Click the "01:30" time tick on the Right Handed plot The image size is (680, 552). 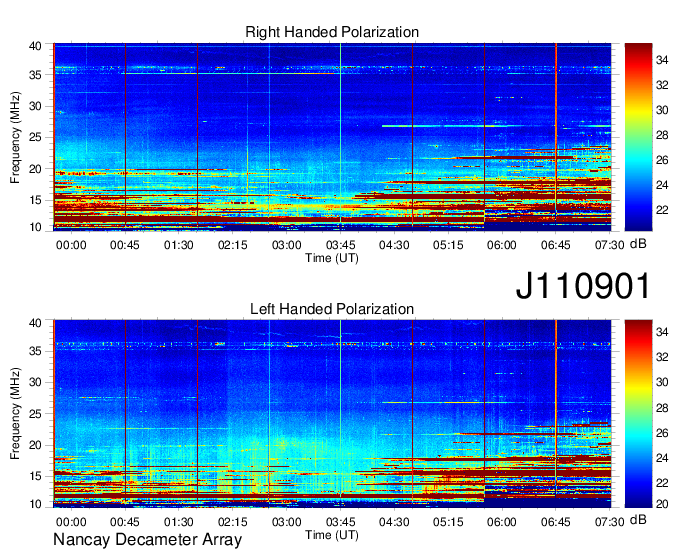(179, 245)
